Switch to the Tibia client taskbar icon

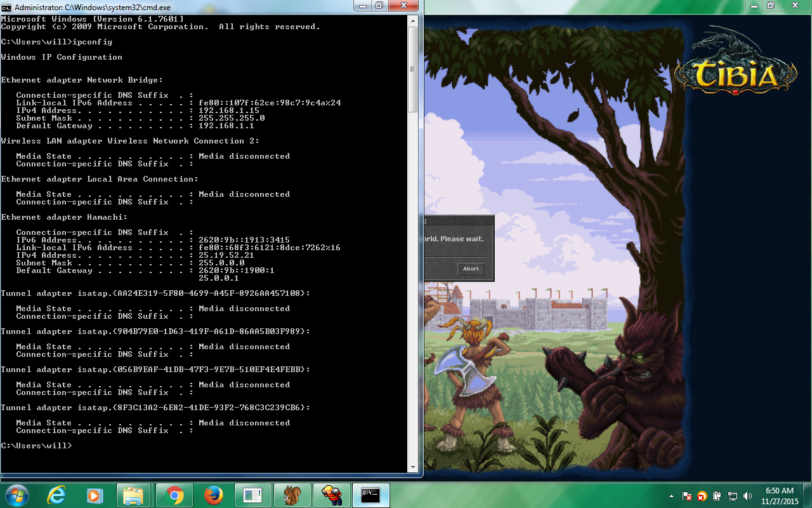point(331,495)
